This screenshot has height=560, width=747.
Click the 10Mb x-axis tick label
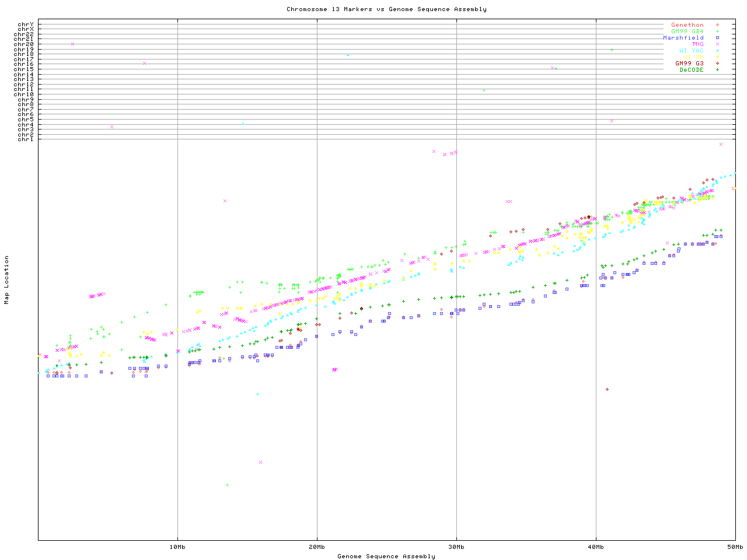coord(177,547)
